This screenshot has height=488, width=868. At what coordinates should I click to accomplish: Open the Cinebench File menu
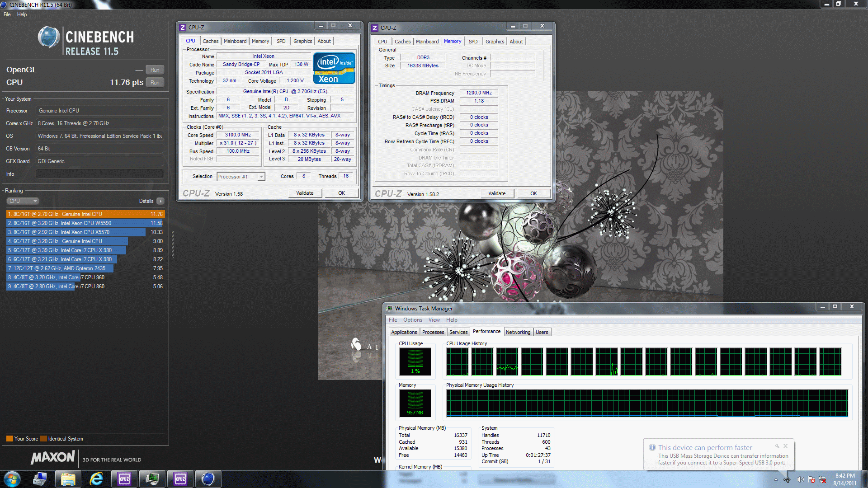pyautogui.click(x=7, y=14)
